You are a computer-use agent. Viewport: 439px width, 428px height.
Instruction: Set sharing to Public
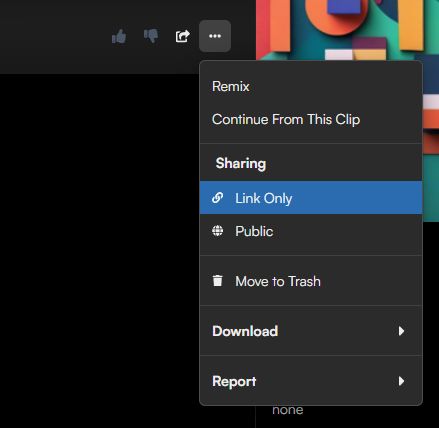pos(311,231)
